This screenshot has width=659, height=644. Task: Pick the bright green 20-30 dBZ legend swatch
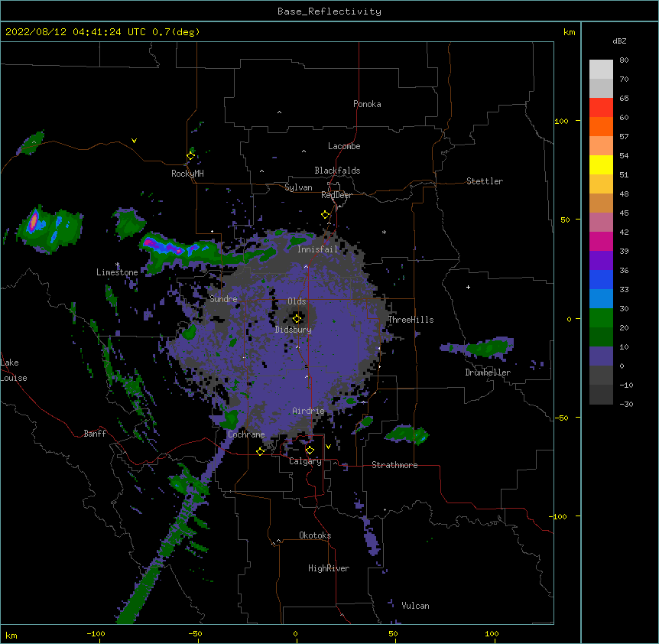click(x=601, y=318)
